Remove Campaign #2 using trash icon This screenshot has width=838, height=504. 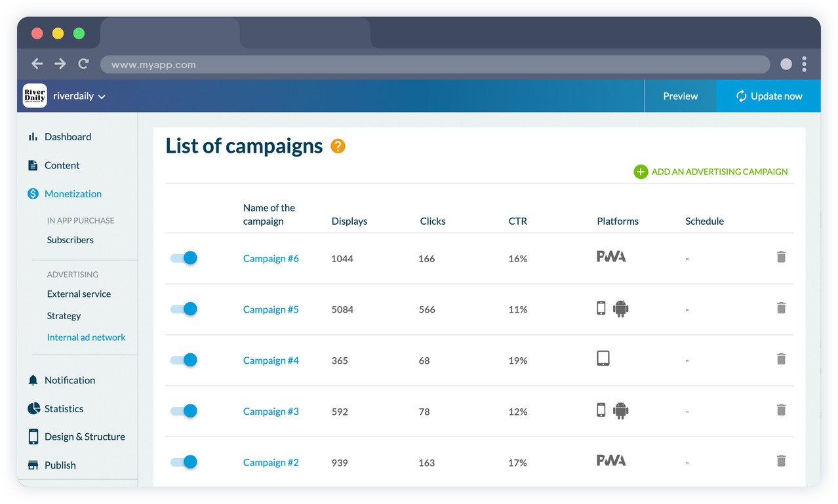(x=780, y=461)
